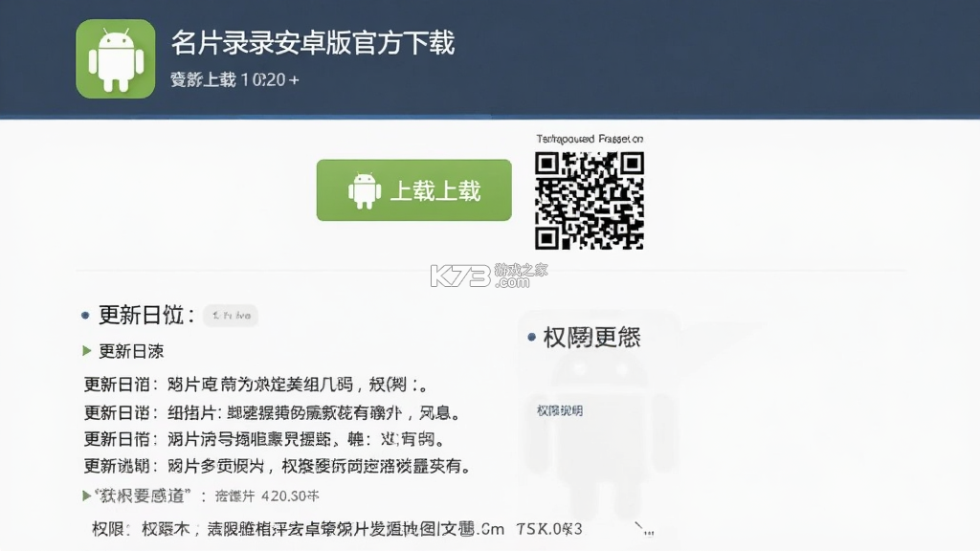Click the page title 名片录录安卓版官方下载
Screen dimensions: 980x551
313,43
